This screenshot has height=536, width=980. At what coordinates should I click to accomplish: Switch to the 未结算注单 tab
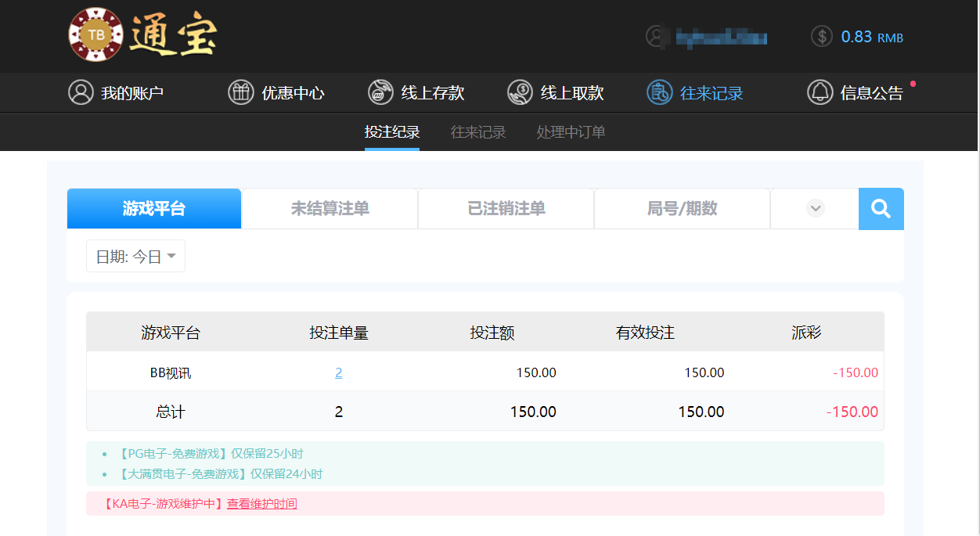tap(330, 208)
